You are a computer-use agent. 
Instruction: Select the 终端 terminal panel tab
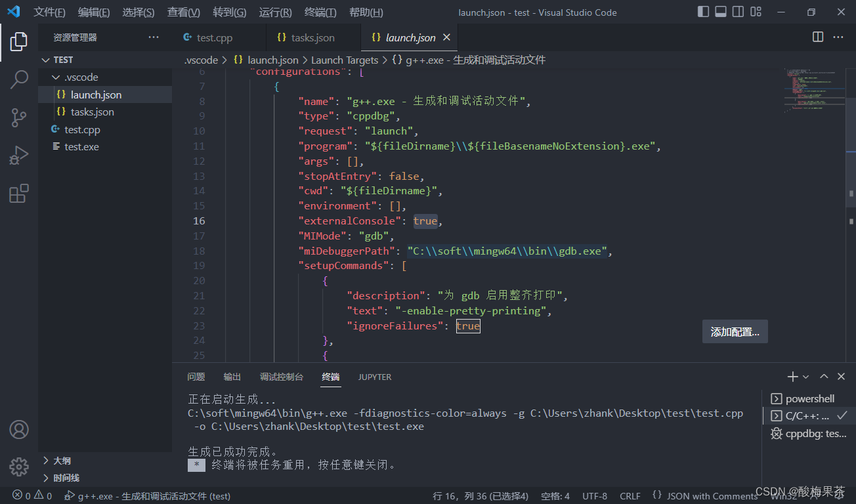(x=331, y=377)
